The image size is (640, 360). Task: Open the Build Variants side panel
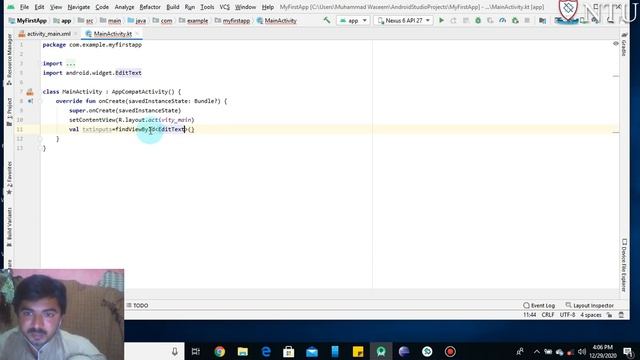point(9,227)
